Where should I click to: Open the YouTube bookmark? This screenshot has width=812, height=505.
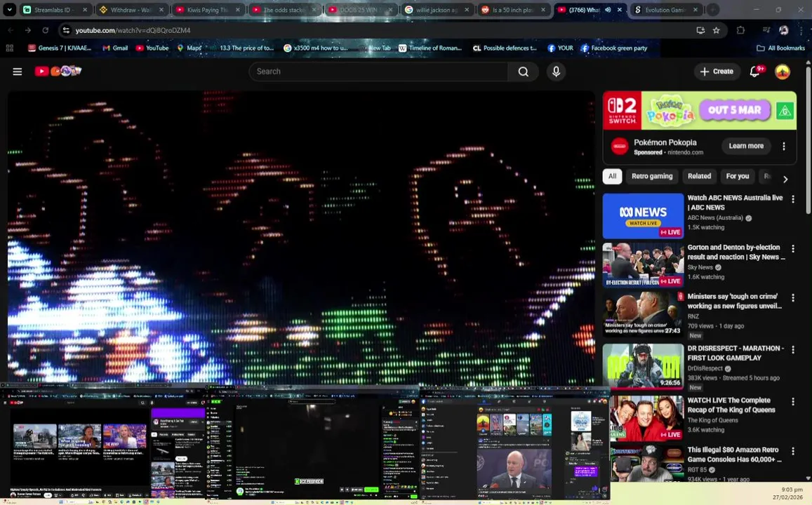[152, 48]
